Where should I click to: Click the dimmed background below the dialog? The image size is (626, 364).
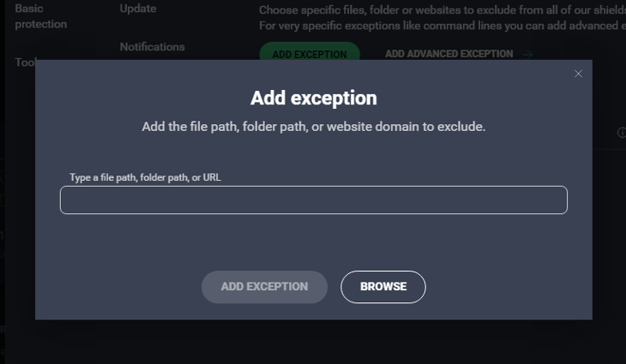313,343
